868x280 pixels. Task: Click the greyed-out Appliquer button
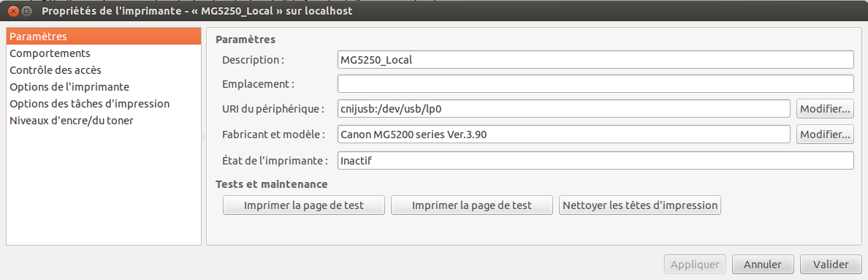coord(695,265)
